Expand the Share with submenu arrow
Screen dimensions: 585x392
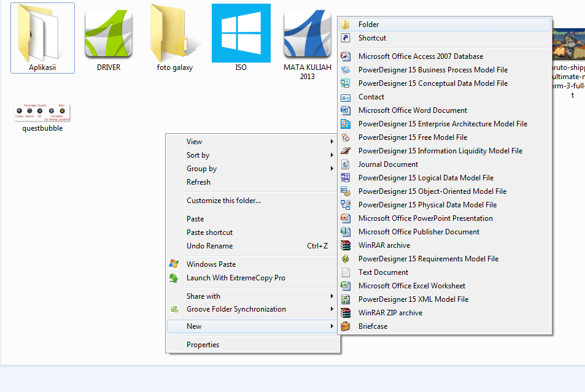(x=331, y=296)
